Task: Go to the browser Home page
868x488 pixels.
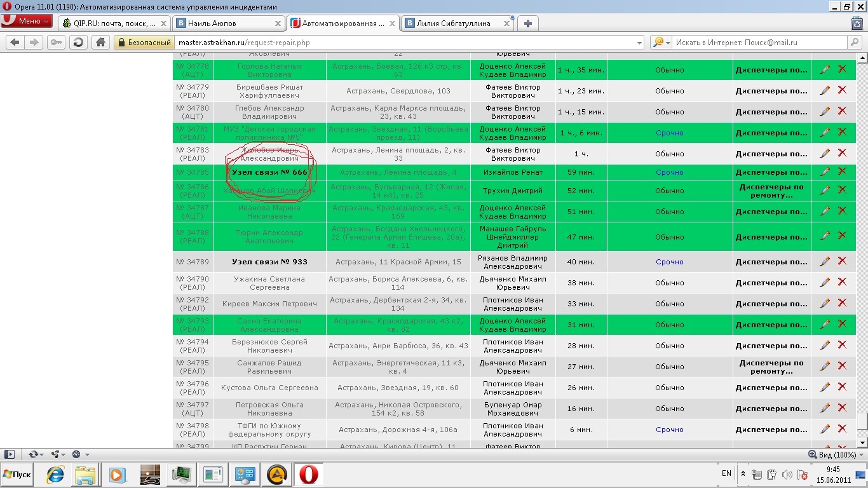Action: tap(100, 42)
